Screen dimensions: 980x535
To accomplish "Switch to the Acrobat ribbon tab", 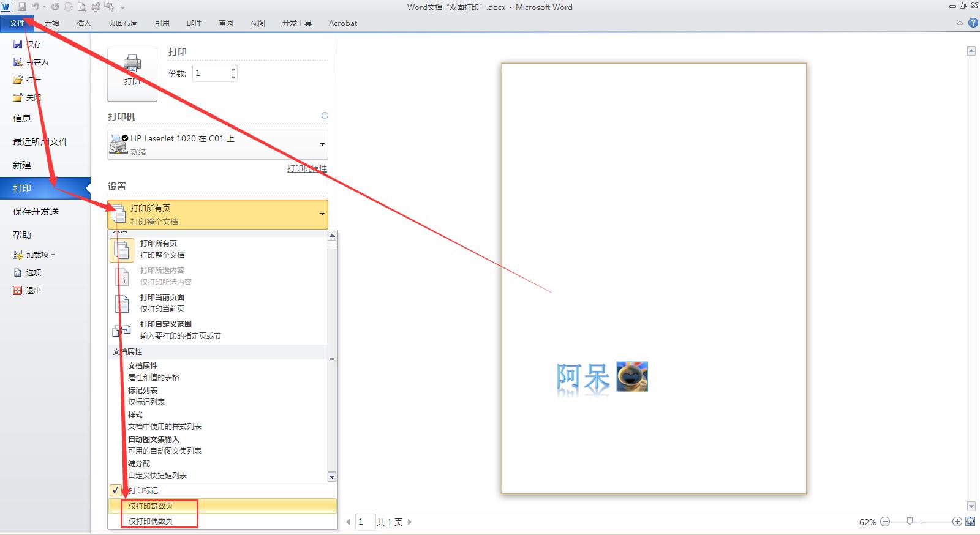I will (x=343, y=23).
